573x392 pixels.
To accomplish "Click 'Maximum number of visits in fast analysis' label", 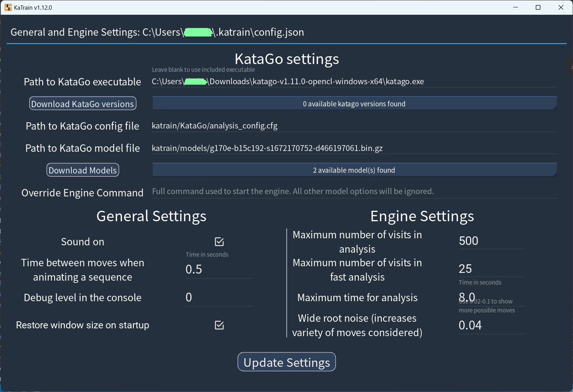I will pos(357,270).
